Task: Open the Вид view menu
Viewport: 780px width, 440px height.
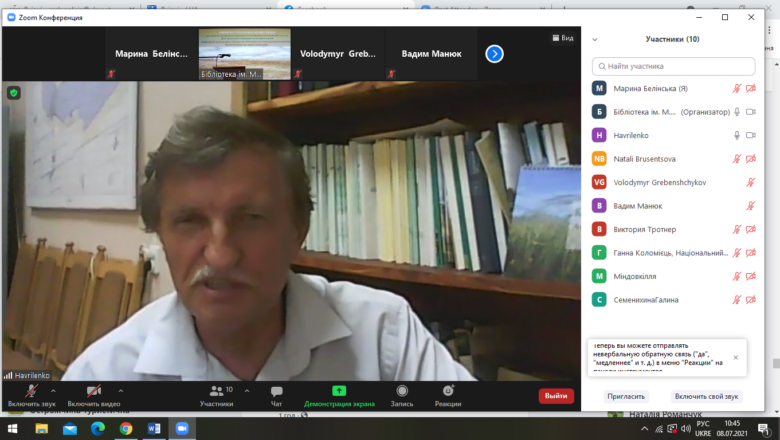Action: point(563,38)
